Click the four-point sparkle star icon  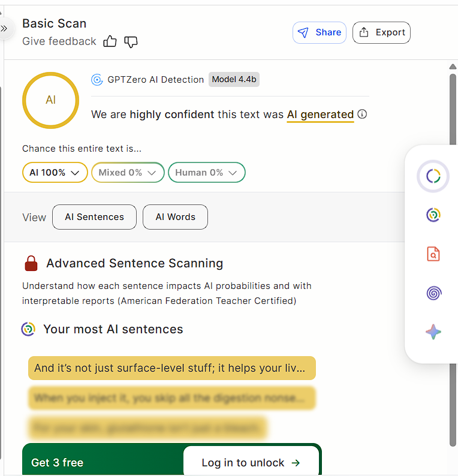433,332
